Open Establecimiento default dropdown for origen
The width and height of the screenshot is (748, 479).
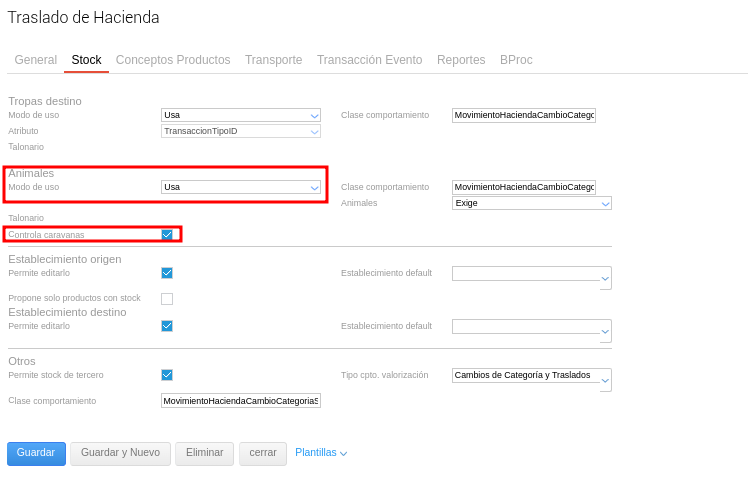pos(531,276)
